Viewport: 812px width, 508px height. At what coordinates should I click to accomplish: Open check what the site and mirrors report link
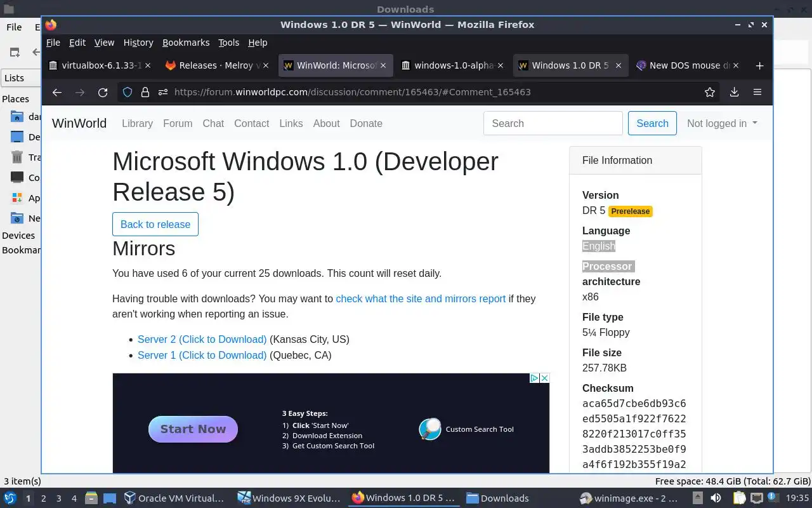tap(421, 298)
